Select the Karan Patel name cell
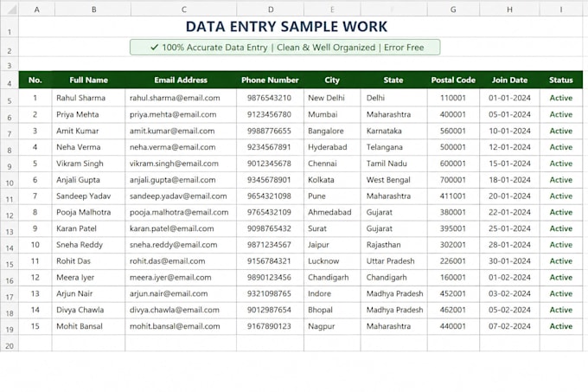This screenshot has width=588, height=392. tap(88, 228)
